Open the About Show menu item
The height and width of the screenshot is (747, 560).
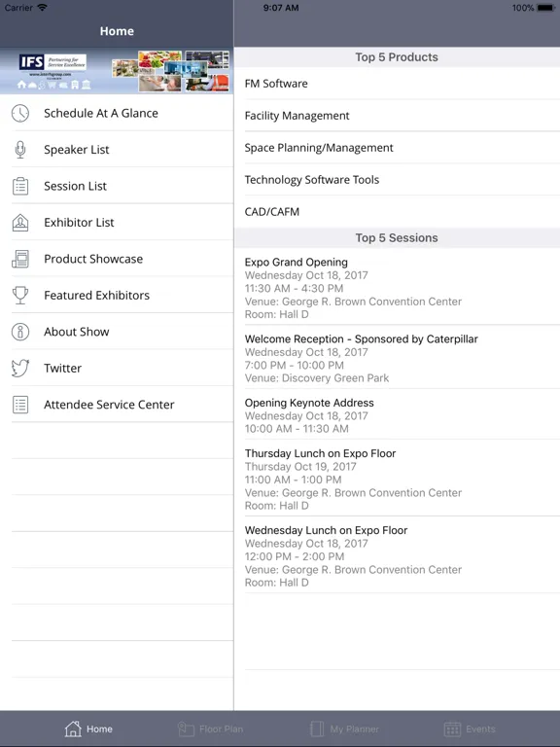[x=117, y=332]
